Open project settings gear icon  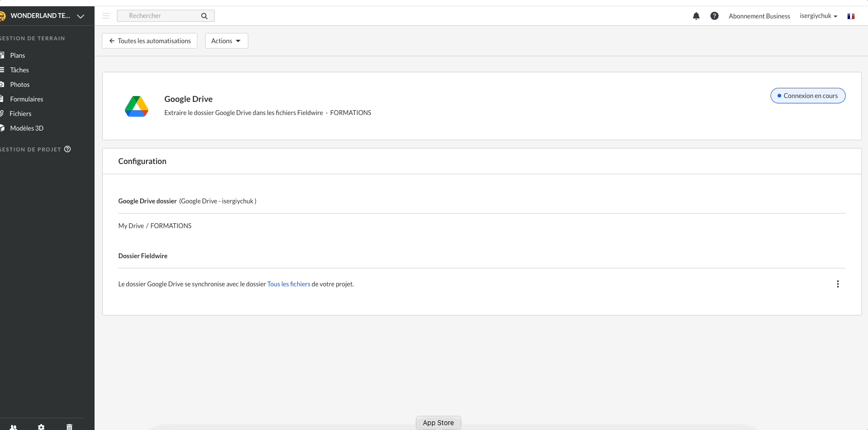pyautogui.click(x=41, y=427)
